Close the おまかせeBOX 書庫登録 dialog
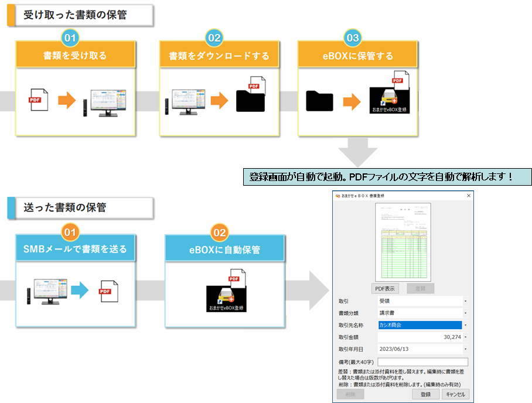The image size is (532, 403). click(469, 196)
